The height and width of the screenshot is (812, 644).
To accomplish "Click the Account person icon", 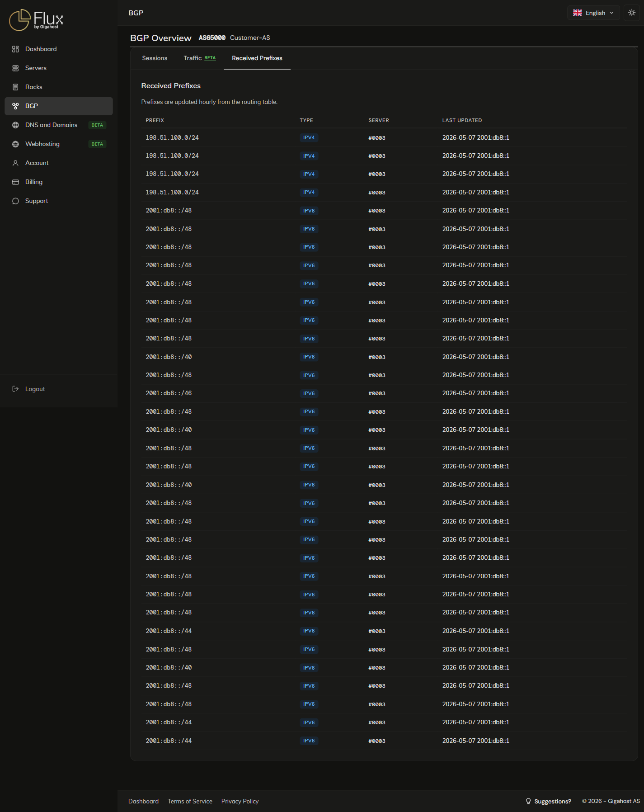I will click(x=15, y=163).
